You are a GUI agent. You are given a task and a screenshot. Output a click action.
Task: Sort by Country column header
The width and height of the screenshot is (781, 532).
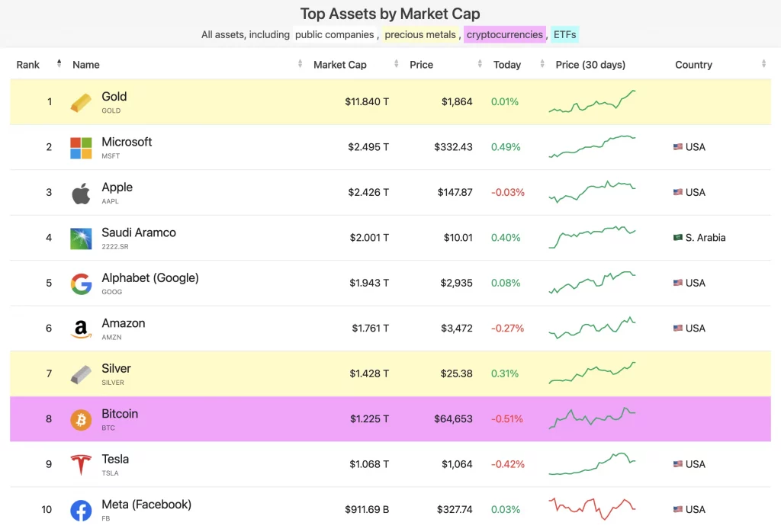(x=693, y=65)
